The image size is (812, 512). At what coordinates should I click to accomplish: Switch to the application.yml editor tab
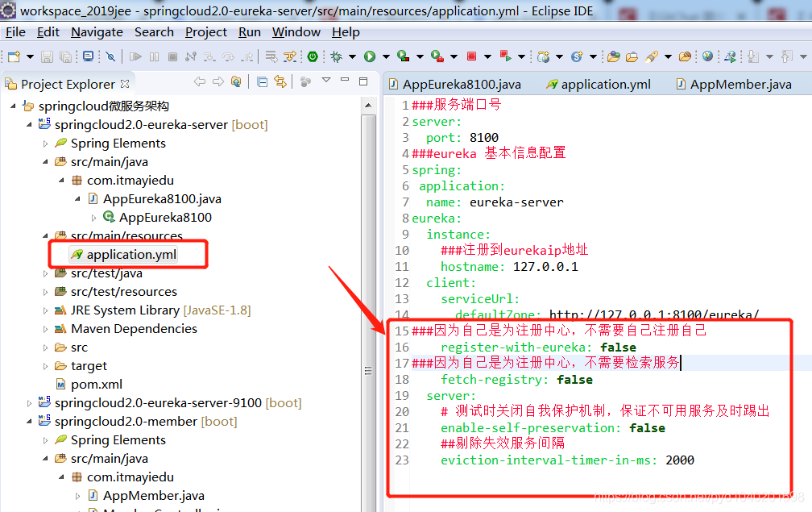[599, 84]
